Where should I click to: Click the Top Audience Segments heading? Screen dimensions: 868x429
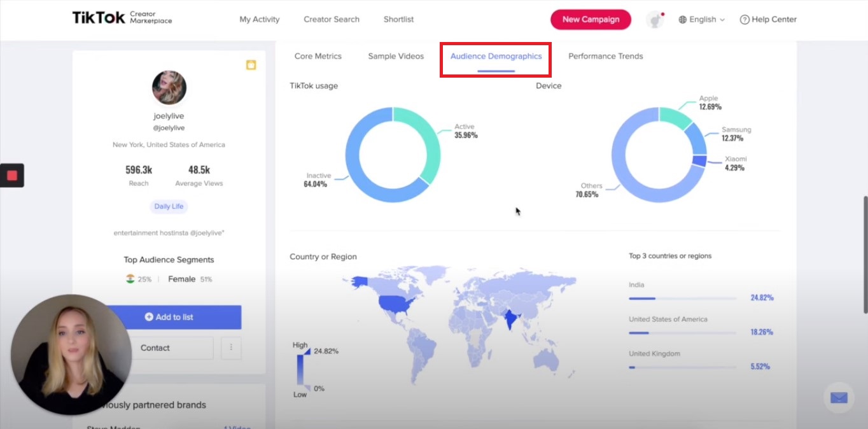click(x=169, y=260)
